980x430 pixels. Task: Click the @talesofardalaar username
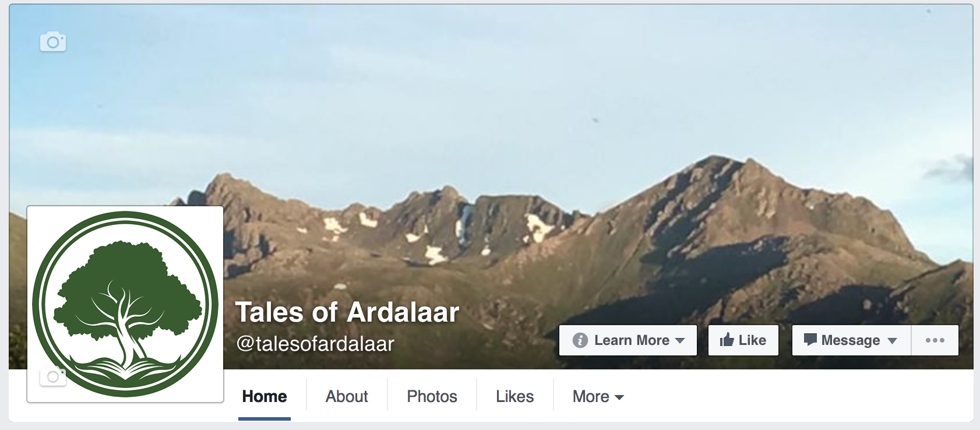(x=315, y=344)
